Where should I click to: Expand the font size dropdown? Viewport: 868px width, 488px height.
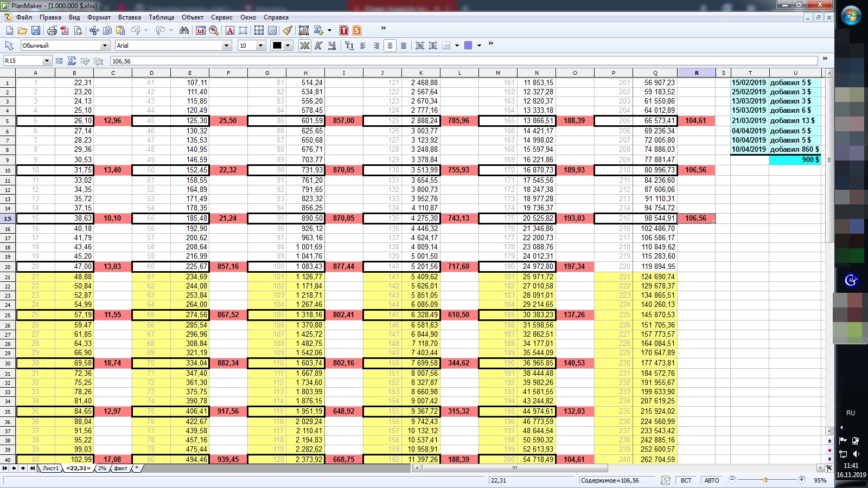coord(260,46)
